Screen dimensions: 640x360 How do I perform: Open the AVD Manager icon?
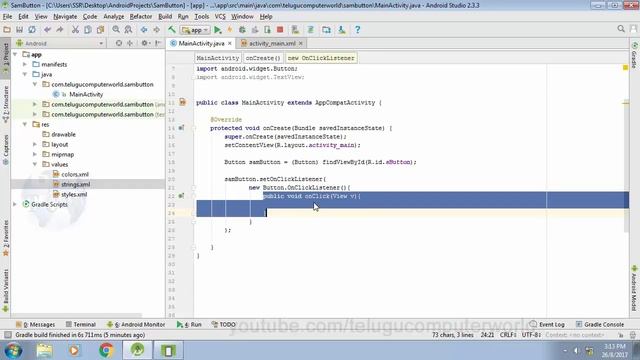[295, 29]
